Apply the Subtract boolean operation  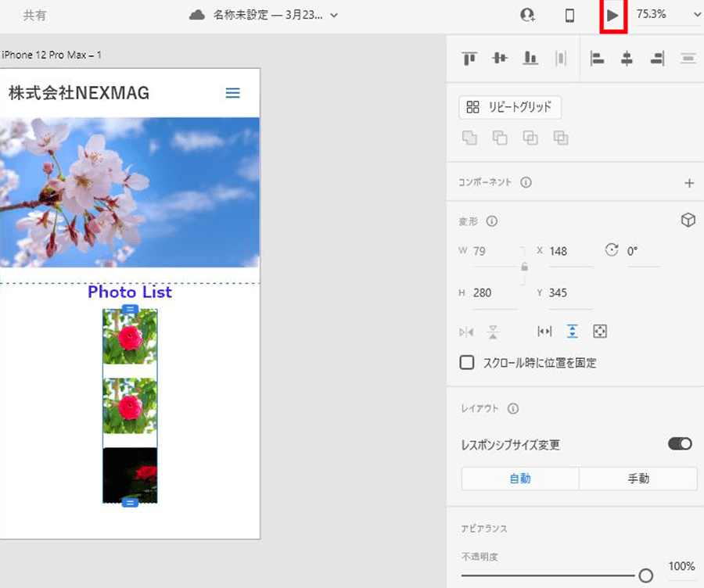[x=500, y=138]
